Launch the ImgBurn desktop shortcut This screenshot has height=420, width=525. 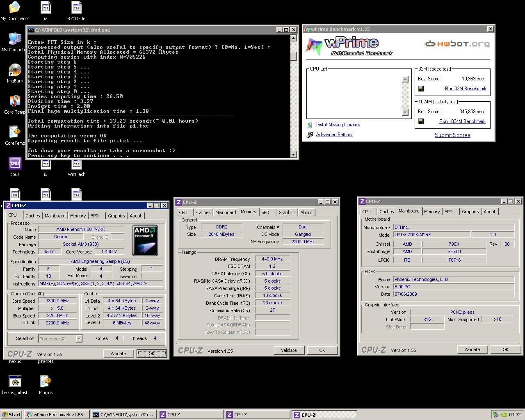[15, 70]
